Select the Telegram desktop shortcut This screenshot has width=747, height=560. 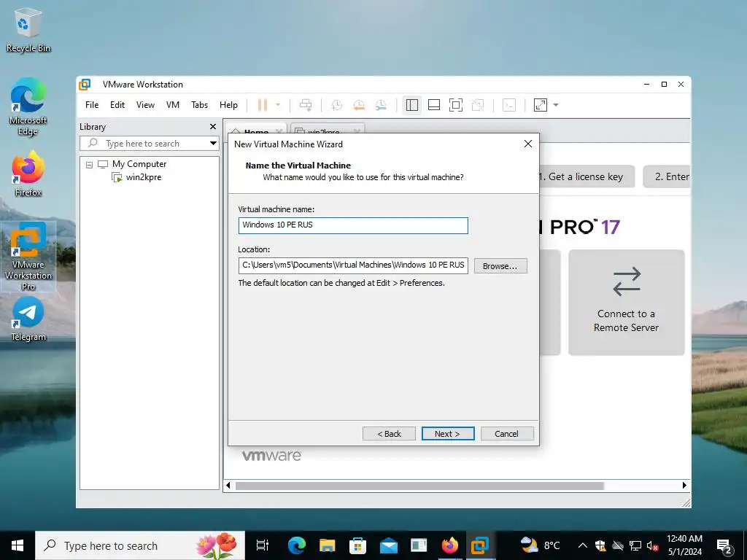(x=28, y=319)
